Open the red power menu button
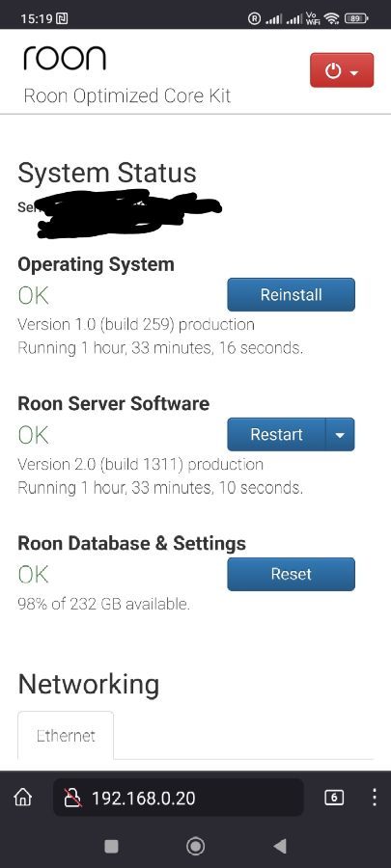Screen dimensions: 391x868 point(342,70)
